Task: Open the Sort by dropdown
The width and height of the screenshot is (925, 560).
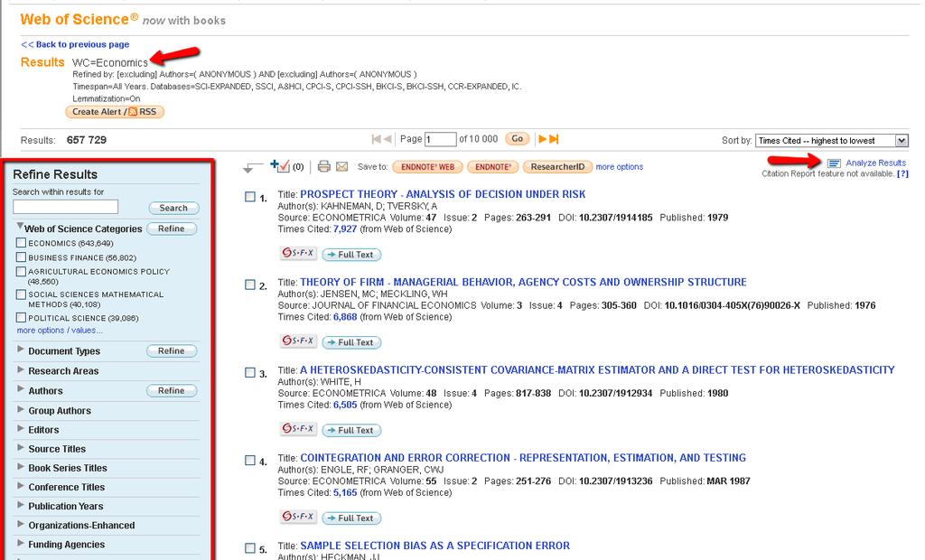Action: click(x=831, y=140)
